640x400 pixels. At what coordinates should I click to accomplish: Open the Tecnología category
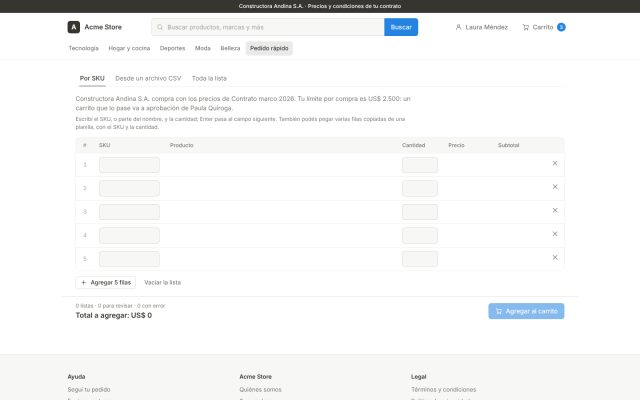tap(84, 48)
